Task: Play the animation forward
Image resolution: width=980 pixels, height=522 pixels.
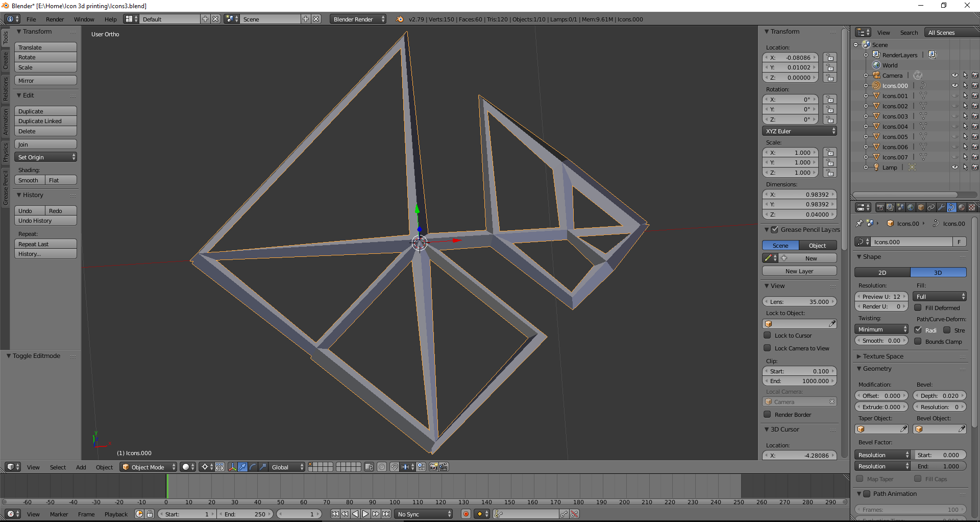Action: click(365, 514)
